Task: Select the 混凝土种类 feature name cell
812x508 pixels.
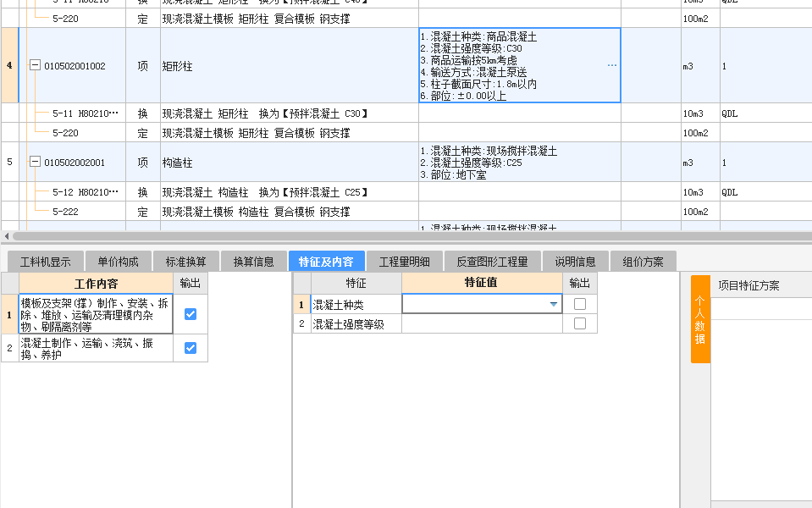Action: [x=356, y=304]
